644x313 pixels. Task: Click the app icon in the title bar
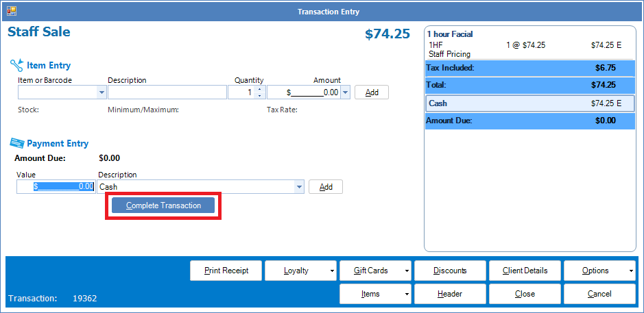12,11
